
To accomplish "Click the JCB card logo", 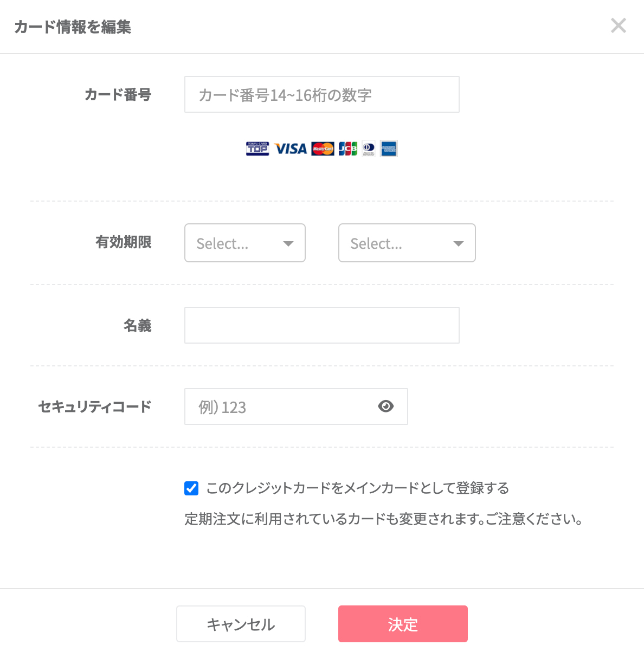I will coord(348,149).
